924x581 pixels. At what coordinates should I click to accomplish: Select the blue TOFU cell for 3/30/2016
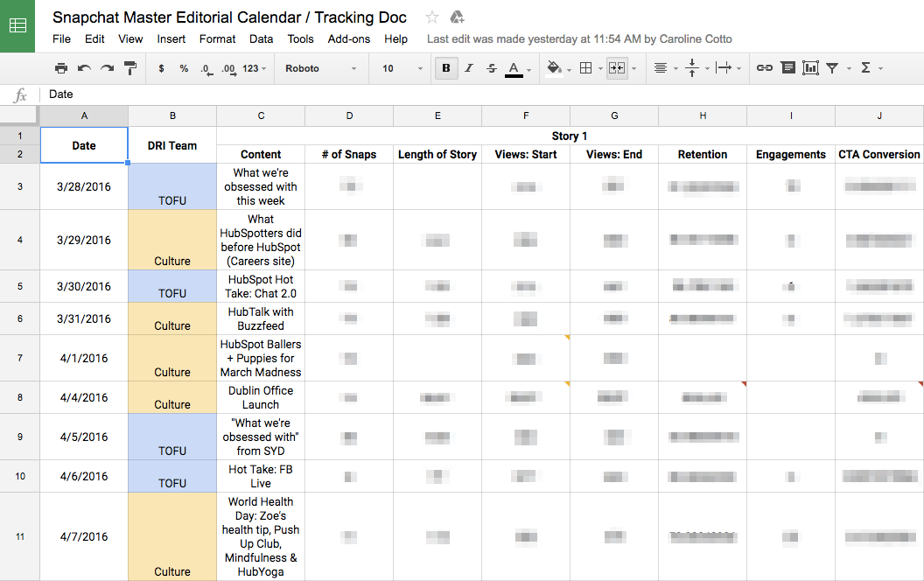pos(172,286)
